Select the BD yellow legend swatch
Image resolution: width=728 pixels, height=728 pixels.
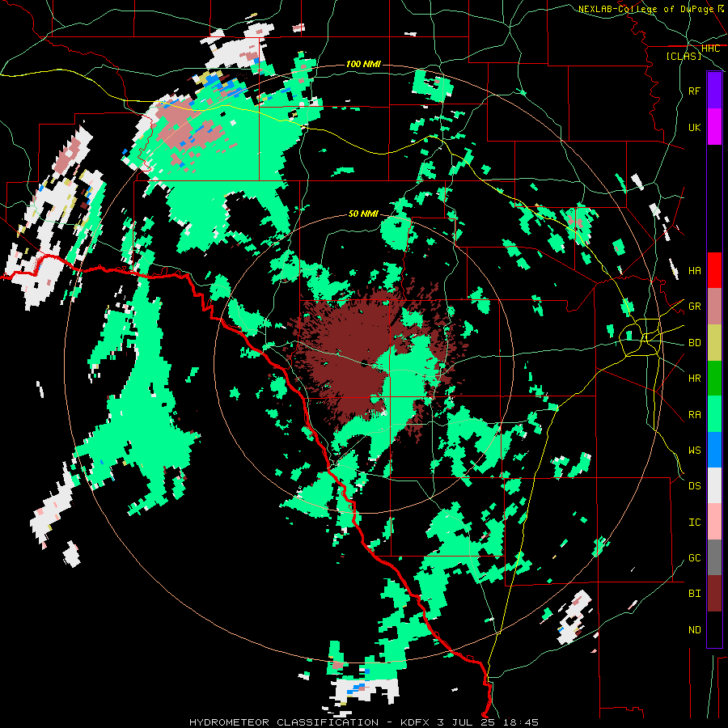714,342
